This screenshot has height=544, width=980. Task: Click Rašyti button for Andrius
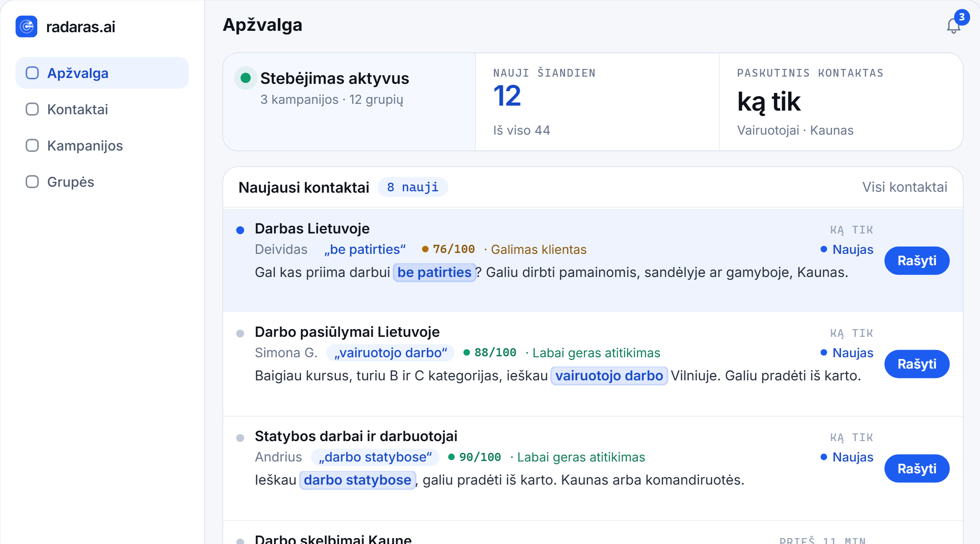point(917,468)
